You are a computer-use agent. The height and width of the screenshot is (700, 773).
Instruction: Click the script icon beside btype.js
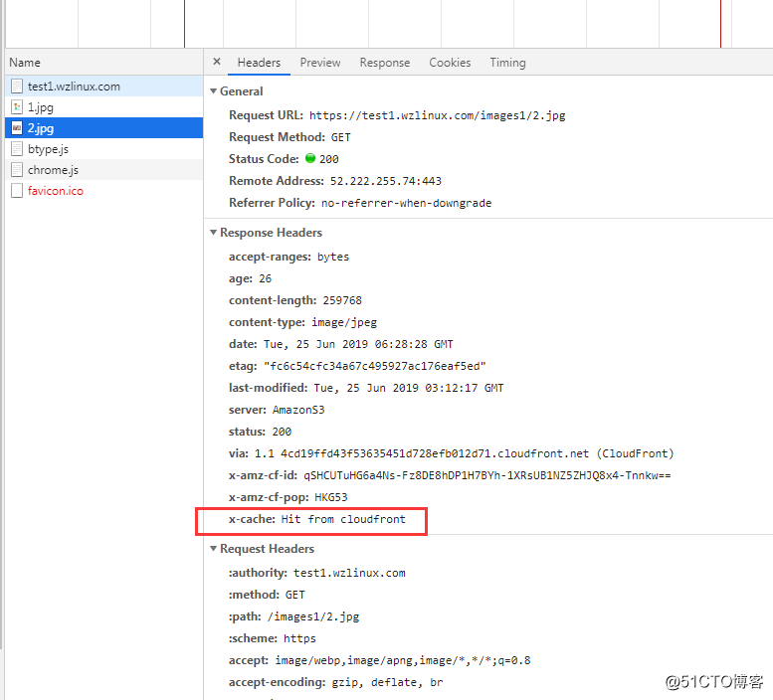pos(17,149)
